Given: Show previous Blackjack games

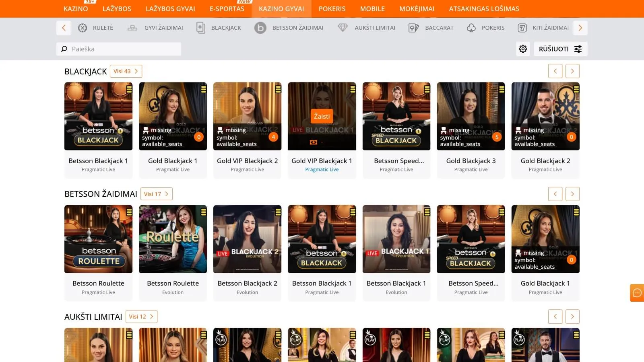Looking at the screenshot, I should click(555, 71).
